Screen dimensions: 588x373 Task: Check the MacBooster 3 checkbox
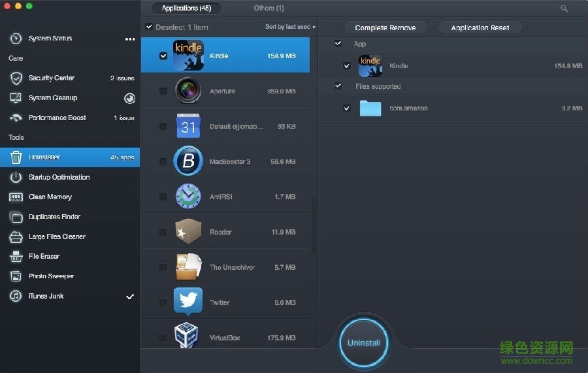tap(163, 161)
